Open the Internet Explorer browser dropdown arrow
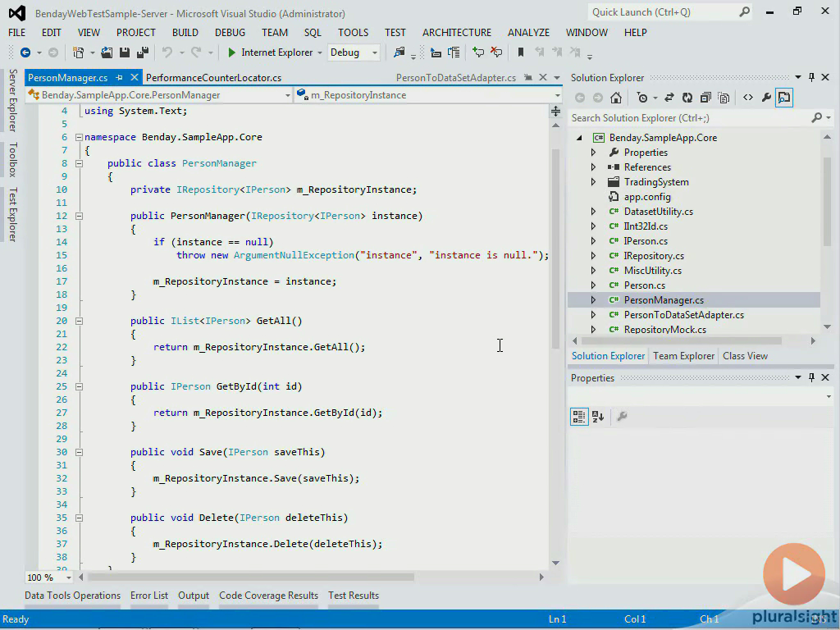This screenshot has height=630, width=840. (320, 52)
